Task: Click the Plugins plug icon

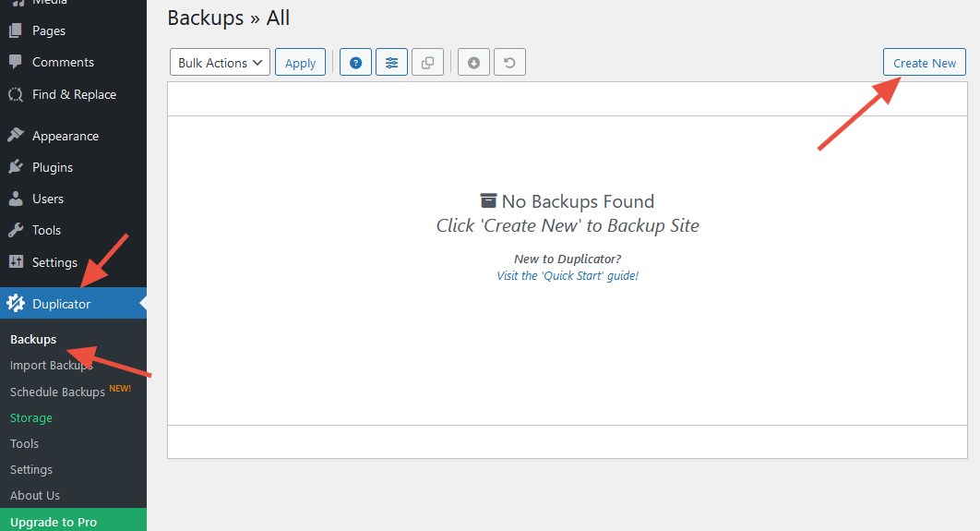Action: pyautogui.click(x=16, y=167)
